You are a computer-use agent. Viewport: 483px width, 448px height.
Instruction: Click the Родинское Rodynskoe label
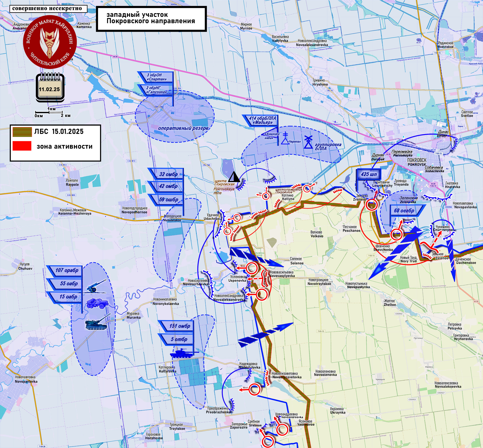pos(446,45)
